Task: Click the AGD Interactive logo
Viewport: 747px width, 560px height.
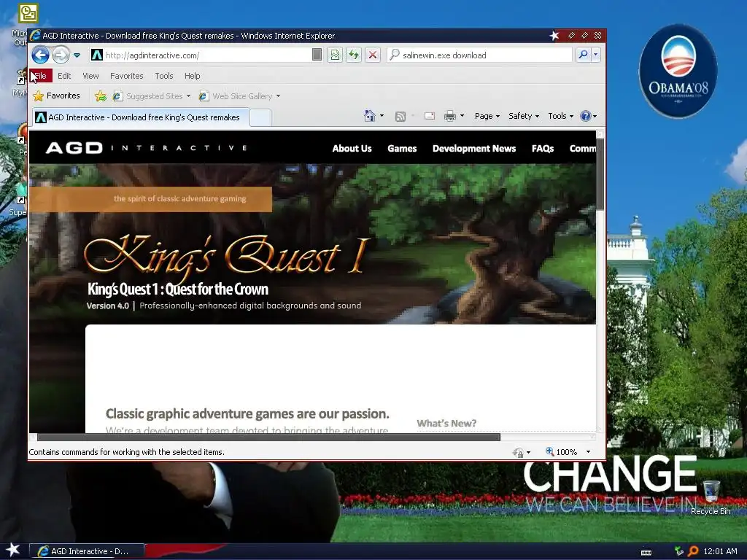Action: pyautogui.click(x=146, y=148)
